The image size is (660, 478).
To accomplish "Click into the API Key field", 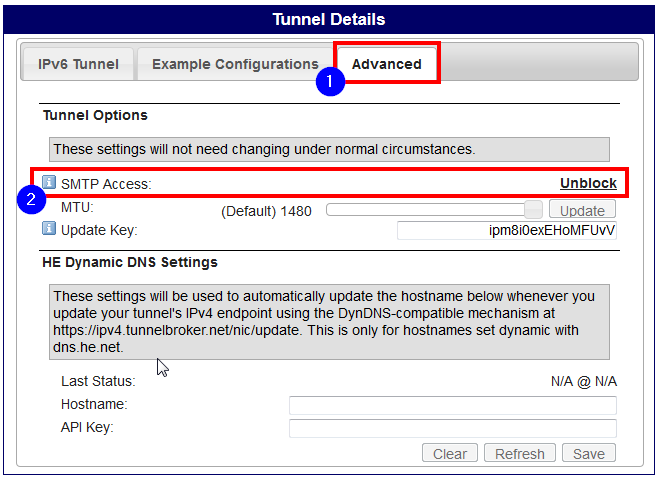I will (x=452, y=428).
